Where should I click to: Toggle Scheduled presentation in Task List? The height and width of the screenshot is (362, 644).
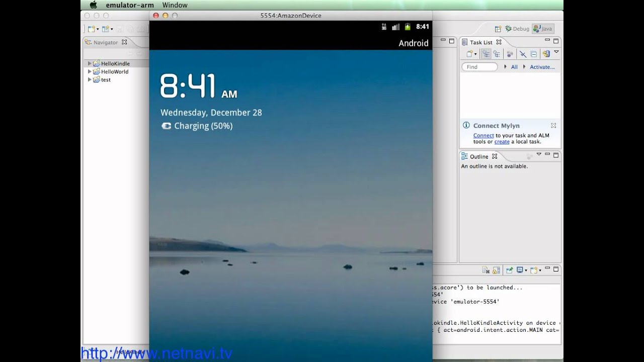click(x=497, y=54)
